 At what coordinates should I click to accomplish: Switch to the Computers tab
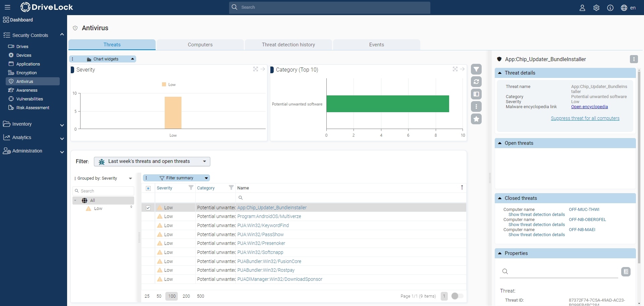coord(200,45)
